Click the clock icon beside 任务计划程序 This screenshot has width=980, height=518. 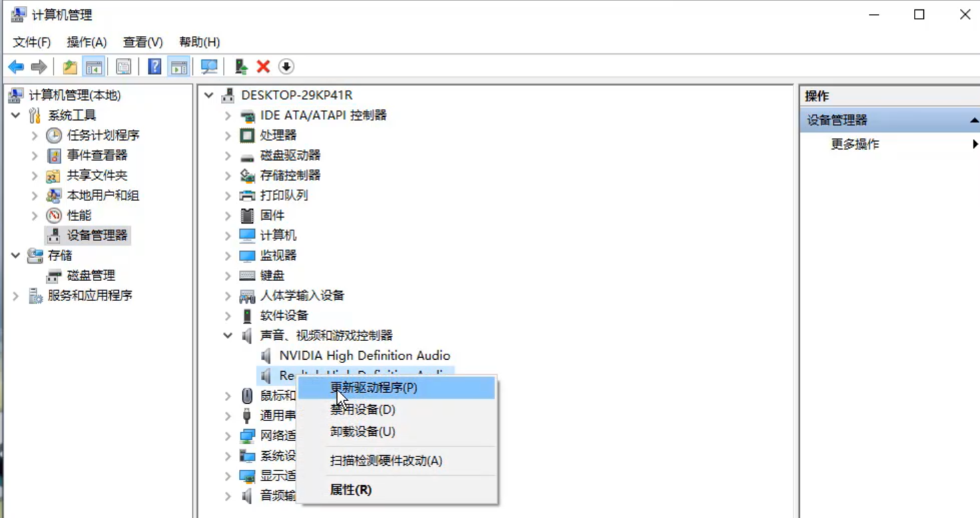click(53, 136)
